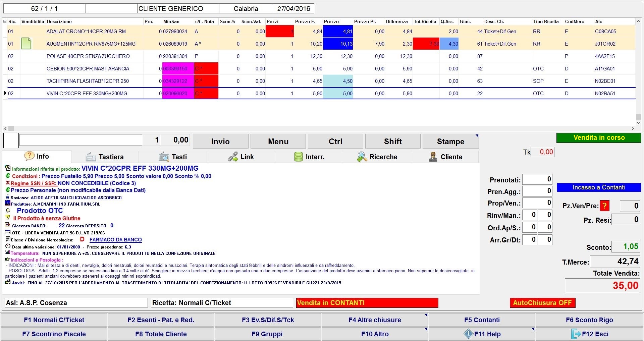Click the blue help icon on F11 Help
644x341 pixels.
coord(468,334)
